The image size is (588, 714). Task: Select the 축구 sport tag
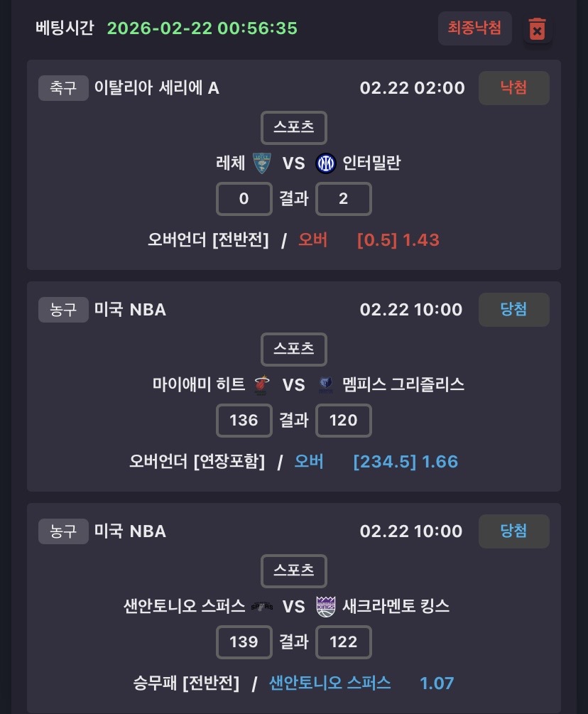[63, 88]
